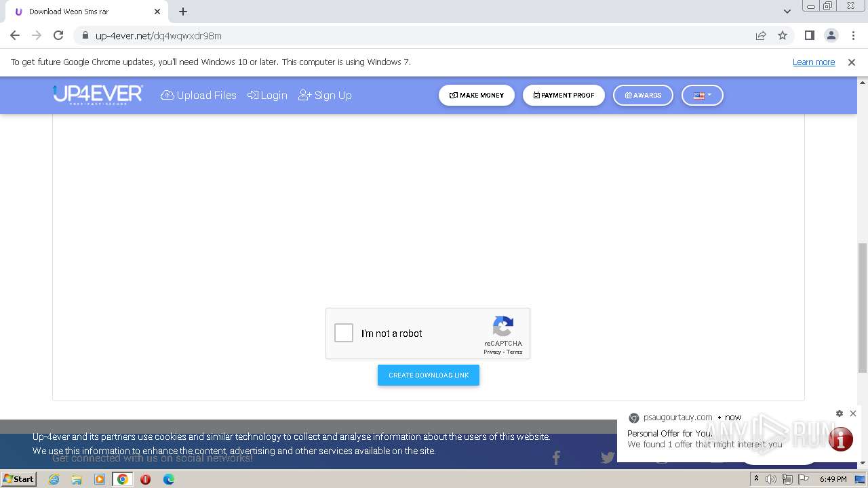The image size is (868, 488).
Task: Open the Awards page
Action: 643,96
